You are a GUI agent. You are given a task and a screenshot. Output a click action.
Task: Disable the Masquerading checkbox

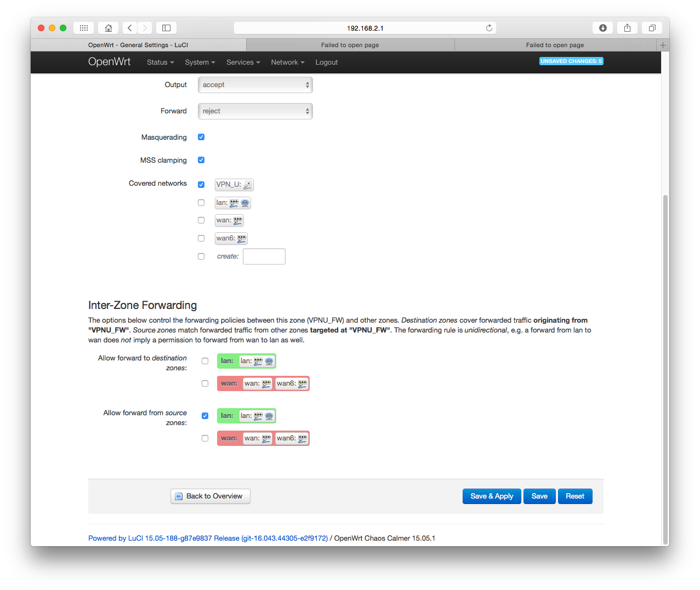point(201,137)
